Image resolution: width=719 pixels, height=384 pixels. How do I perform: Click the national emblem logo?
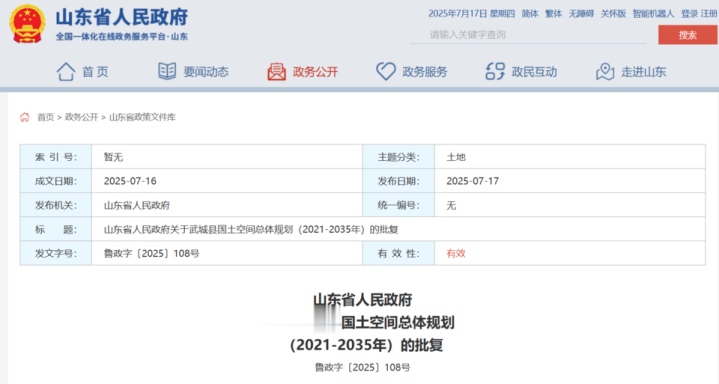click(28, 24)
